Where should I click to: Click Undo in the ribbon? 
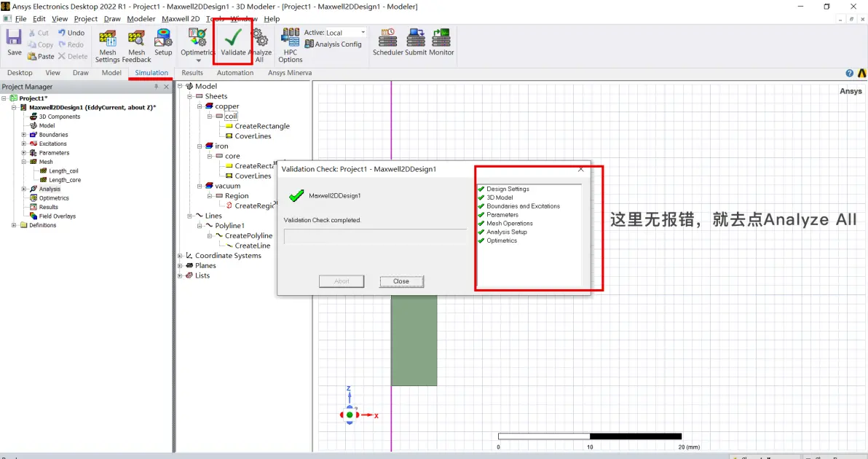pyautogui.click(x=71, y=33)
